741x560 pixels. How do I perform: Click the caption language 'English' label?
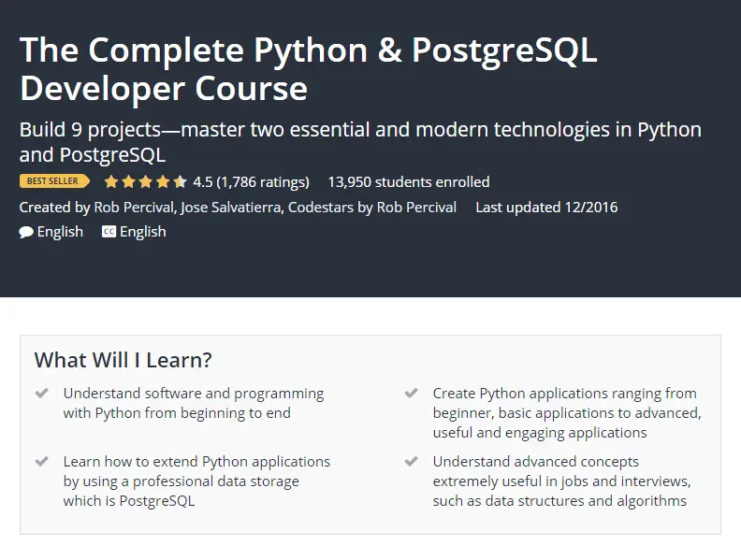143,232
